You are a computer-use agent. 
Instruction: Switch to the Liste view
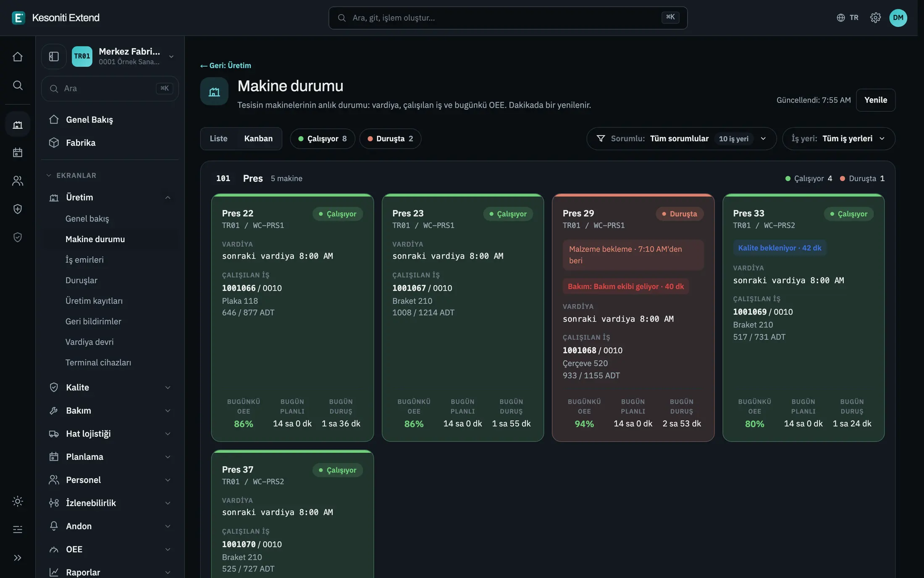point(218,139)
